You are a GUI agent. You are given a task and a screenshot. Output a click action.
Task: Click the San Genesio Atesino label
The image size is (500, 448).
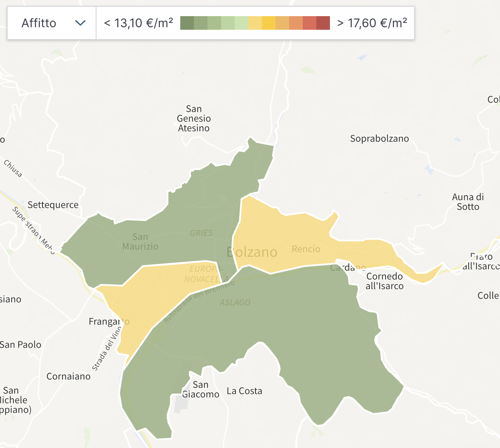[194, 119]
